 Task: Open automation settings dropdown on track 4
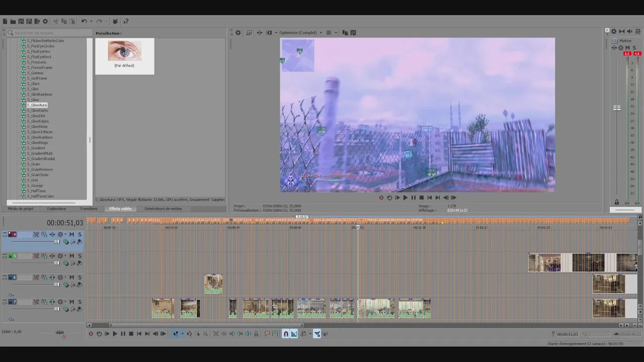tap(65, 234)
